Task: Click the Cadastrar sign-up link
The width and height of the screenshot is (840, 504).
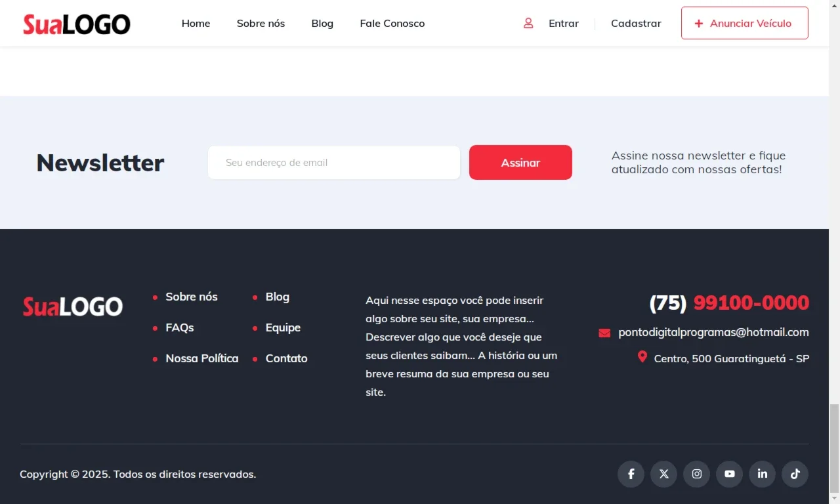Action: (x=636, y=23)
